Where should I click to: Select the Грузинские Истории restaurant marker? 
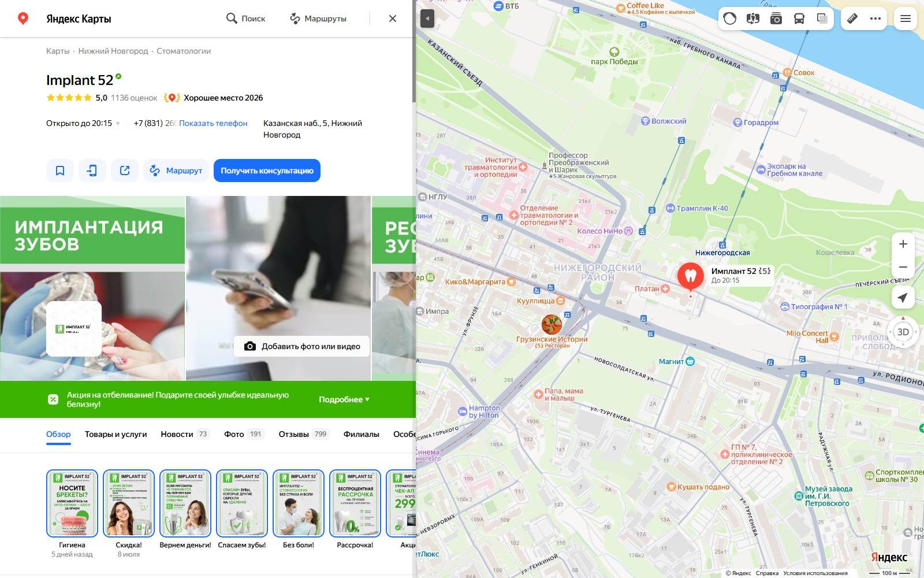[552, 325]
